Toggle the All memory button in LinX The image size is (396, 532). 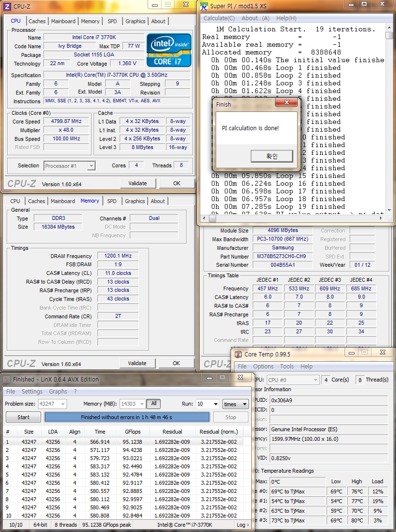click(154, 403)
